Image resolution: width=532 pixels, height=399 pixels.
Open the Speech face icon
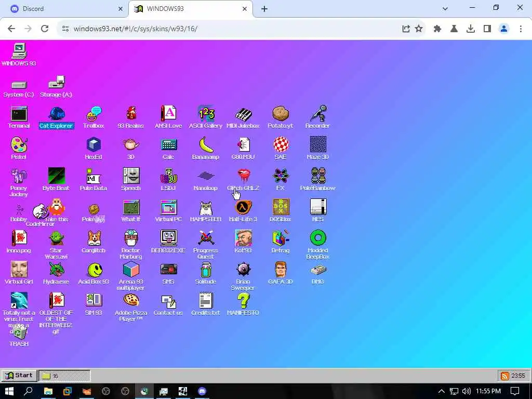(131, 176)
